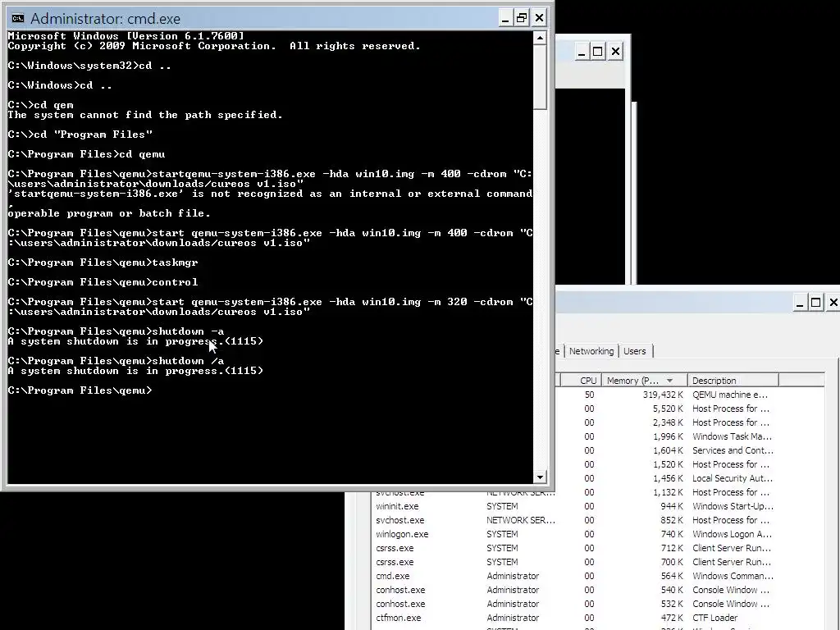
Task: Maximize the middle background window
Action: click(598, 52)
